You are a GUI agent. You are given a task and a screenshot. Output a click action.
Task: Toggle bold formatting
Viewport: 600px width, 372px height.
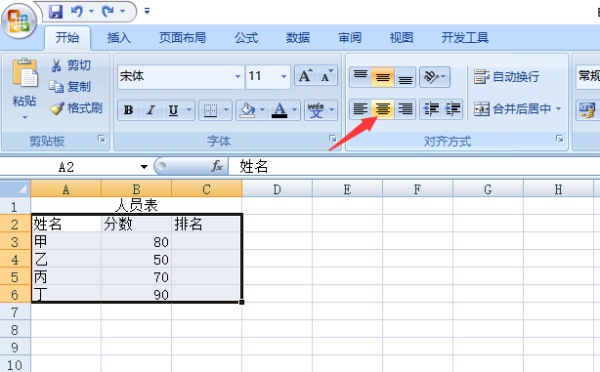pos(129,110)
